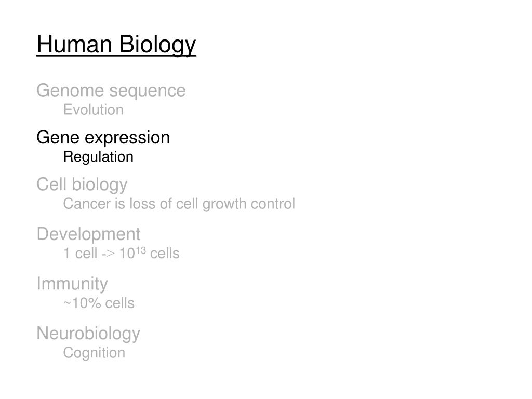Screen dimensions: 532x399
Task: Click the Cognition sub-item
Action: coord(95,353)
